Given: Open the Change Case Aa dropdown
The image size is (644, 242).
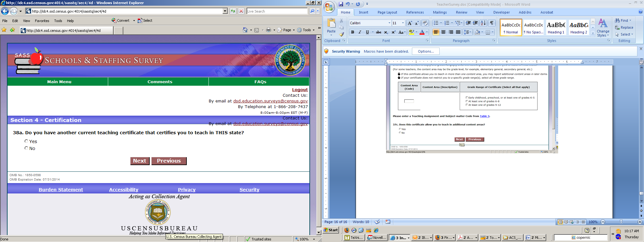Looking at the screenshot, I should (402, 32).
